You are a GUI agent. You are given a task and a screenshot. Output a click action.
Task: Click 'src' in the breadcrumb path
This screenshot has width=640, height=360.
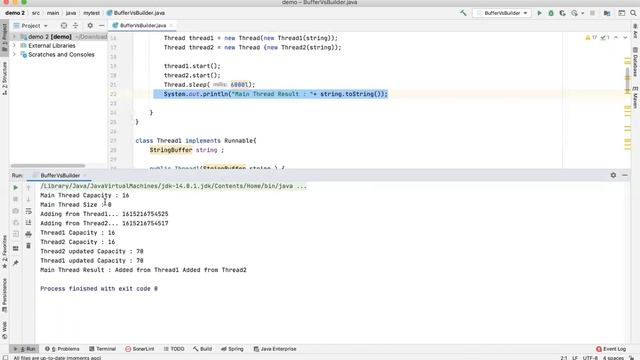click(36, 13)
